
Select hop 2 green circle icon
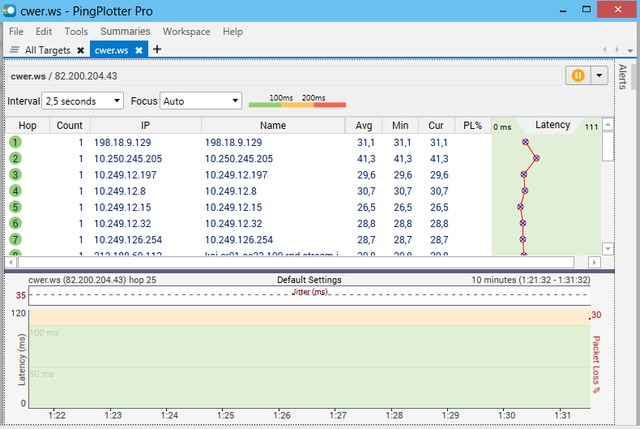click(x=15, y=158)
